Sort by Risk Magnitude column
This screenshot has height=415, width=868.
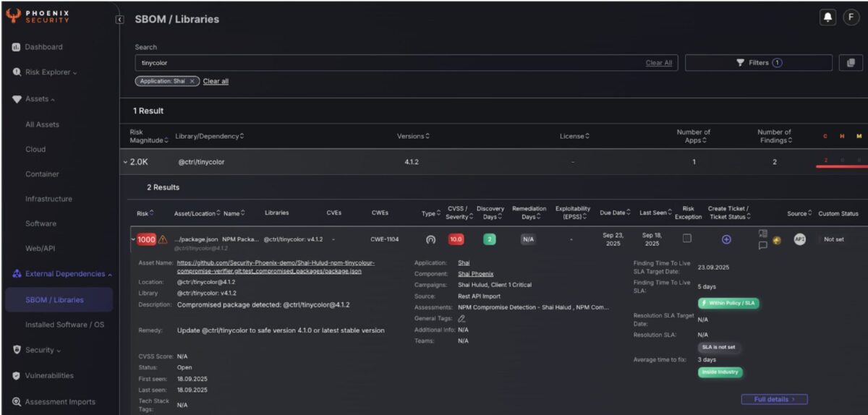(x=149, y=136)
